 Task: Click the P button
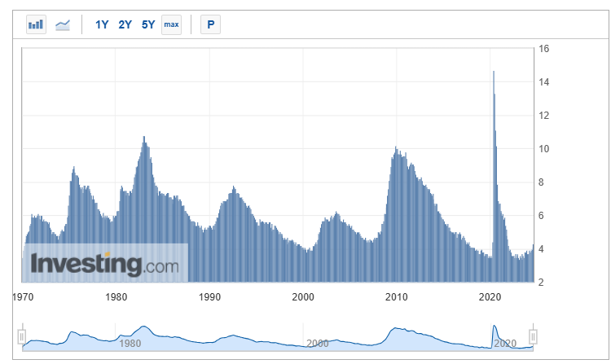click(x=210, y=24)
